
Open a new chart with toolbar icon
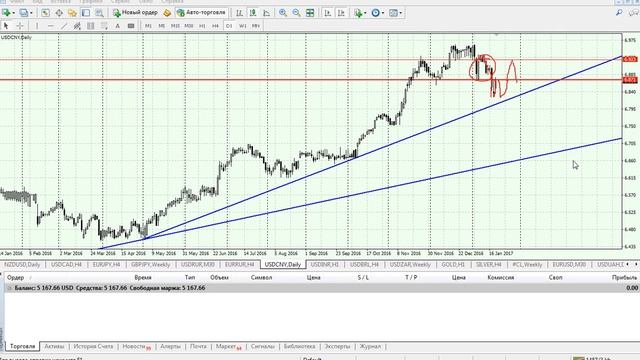point(6,13)
